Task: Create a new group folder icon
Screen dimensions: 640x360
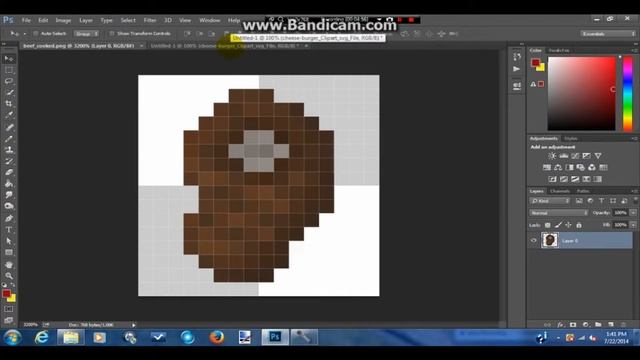Action: click(598, 324)
